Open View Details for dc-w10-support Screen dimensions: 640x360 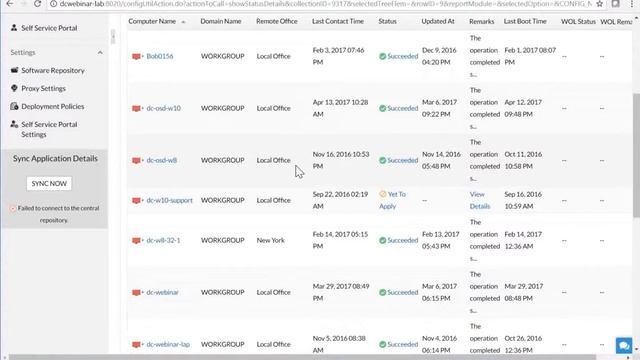coord(480,200)
